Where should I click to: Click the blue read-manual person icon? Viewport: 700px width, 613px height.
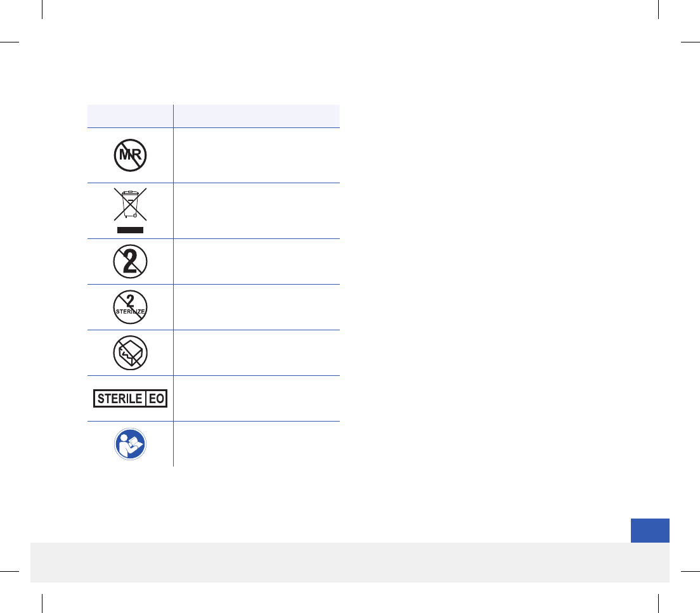coord(130,444)
